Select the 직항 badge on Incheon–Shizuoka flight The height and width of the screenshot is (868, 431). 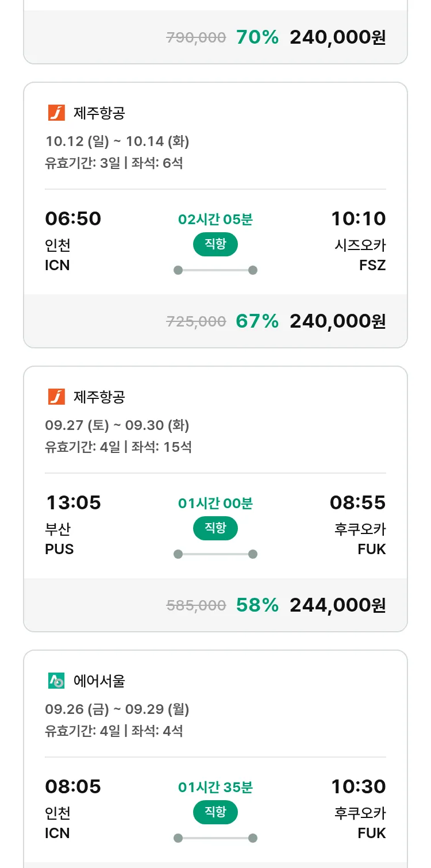coord(215,244)
